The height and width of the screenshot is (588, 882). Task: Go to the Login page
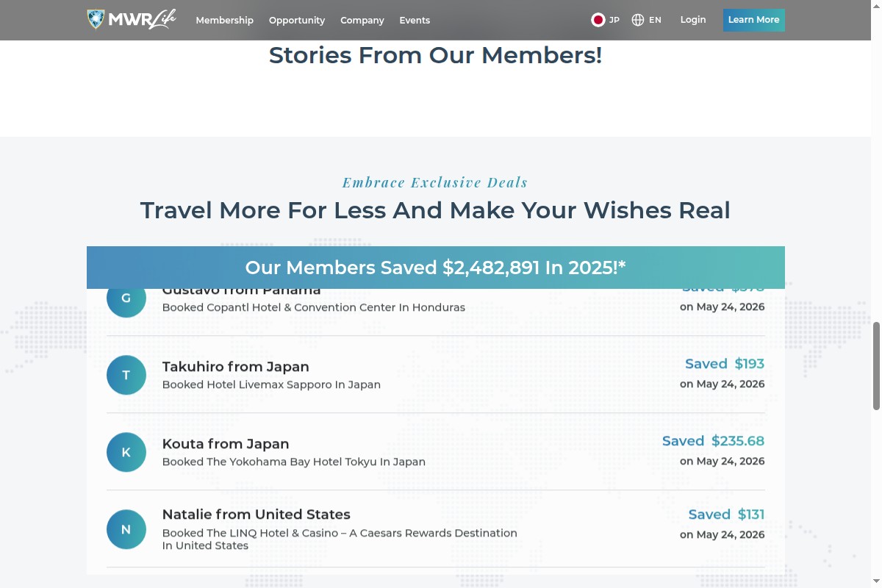(693, 20)
